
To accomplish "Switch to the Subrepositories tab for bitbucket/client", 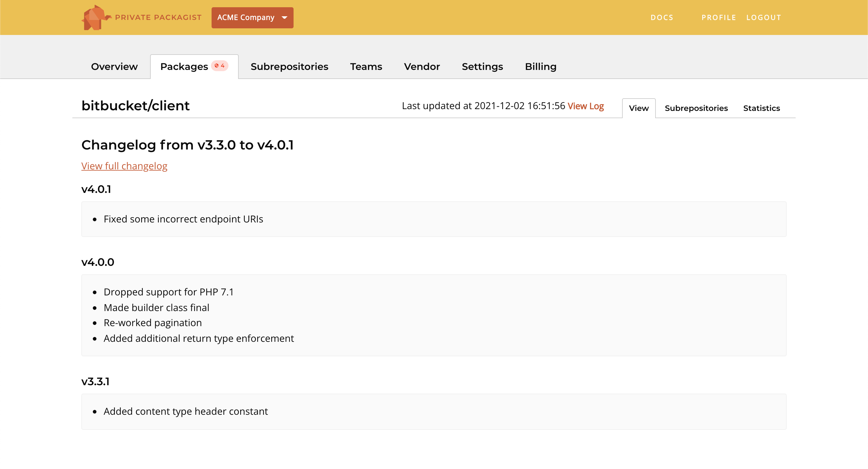I will click(696, 108).
